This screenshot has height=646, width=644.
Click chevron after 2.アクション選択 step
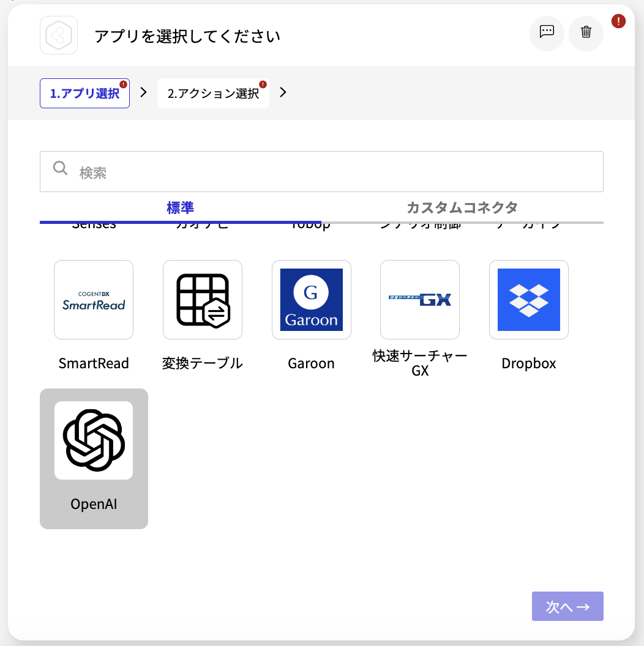click(x=283, y=92)
